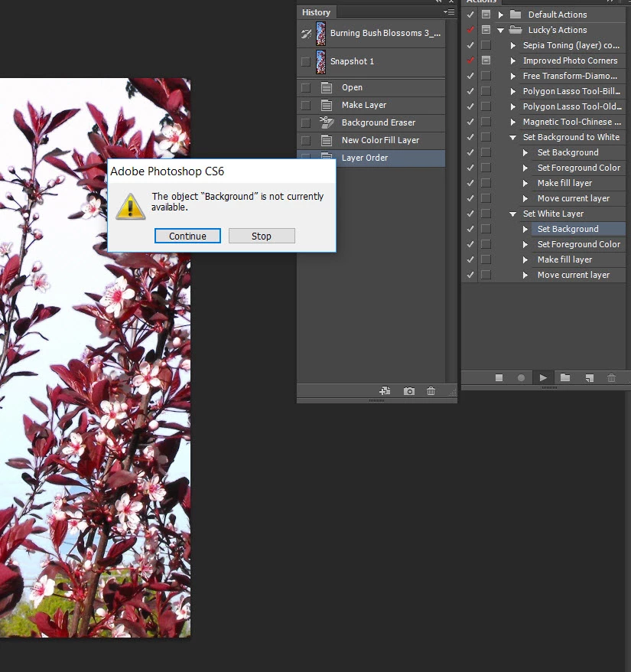Select Set Foreground Color under Set Background to White
Image resolution: width=631 pixels, height=672 pixels.
coord(579,168)
